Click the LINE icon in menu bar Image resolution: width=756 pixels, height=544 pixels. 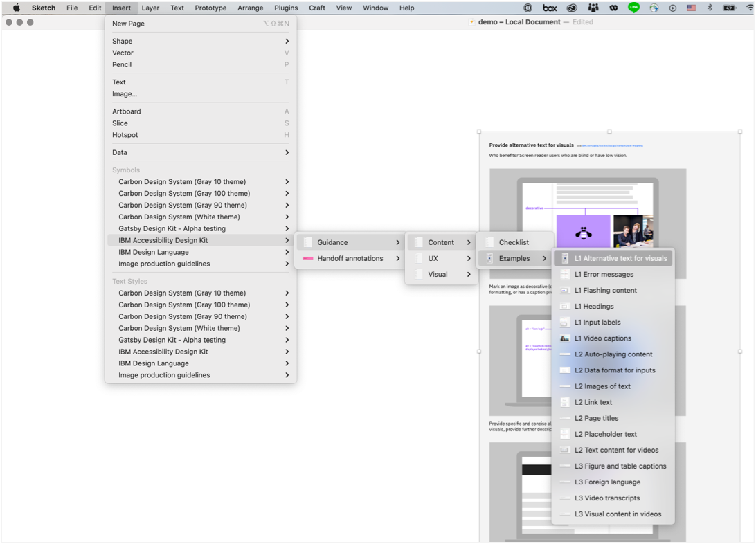(x=633, y=8)
